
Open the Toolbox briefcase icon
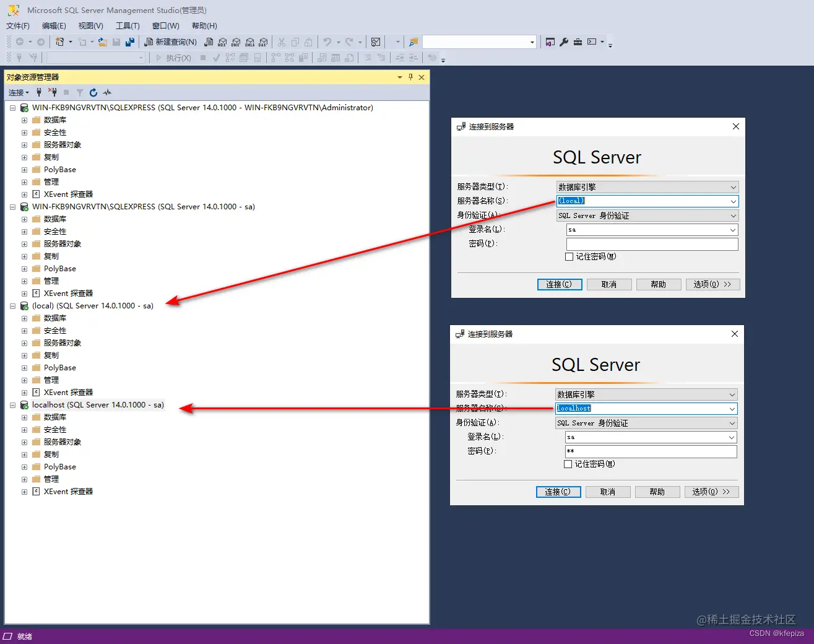578,42
